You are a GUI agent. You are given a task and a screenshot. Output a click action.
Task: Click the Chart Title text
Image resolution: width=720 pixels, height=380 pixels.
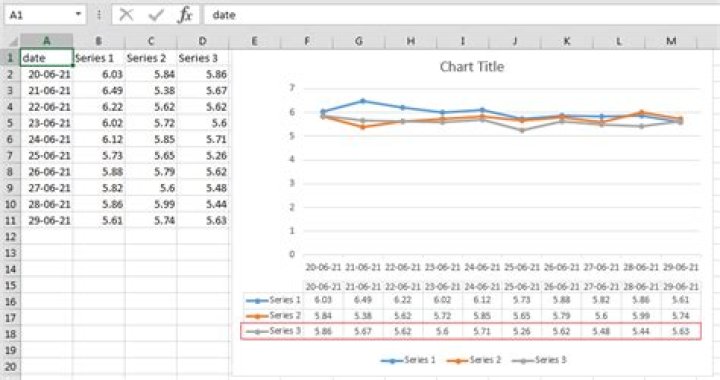pos(472,67)
